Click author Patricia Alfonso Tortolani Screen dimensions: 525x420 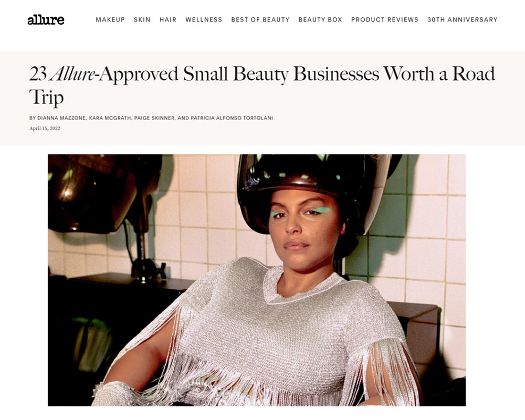coord(232,118)
